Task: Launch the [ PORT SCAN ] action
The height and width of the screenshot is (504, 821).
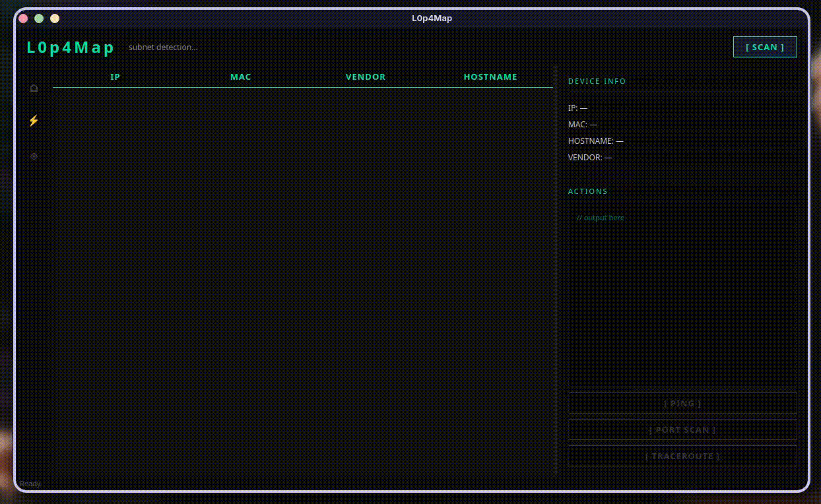Action: point(682,429)
